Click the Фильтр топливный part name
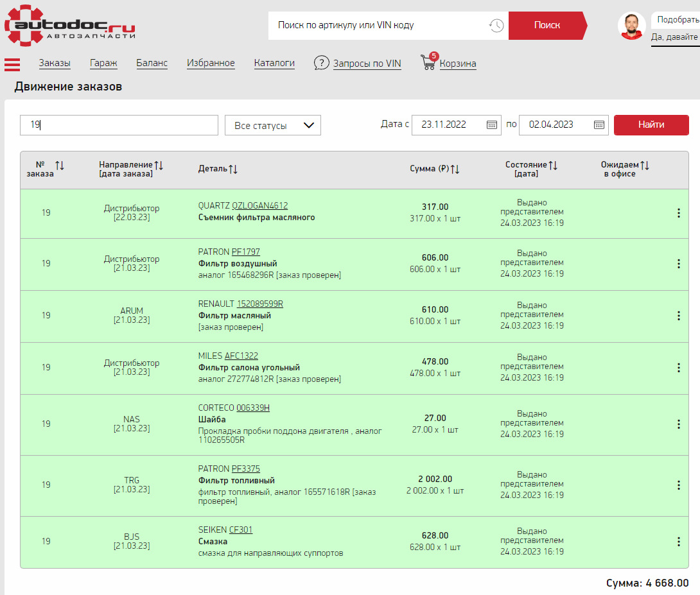Viewport: 700px width, 595px height. (x=236, y=481)
